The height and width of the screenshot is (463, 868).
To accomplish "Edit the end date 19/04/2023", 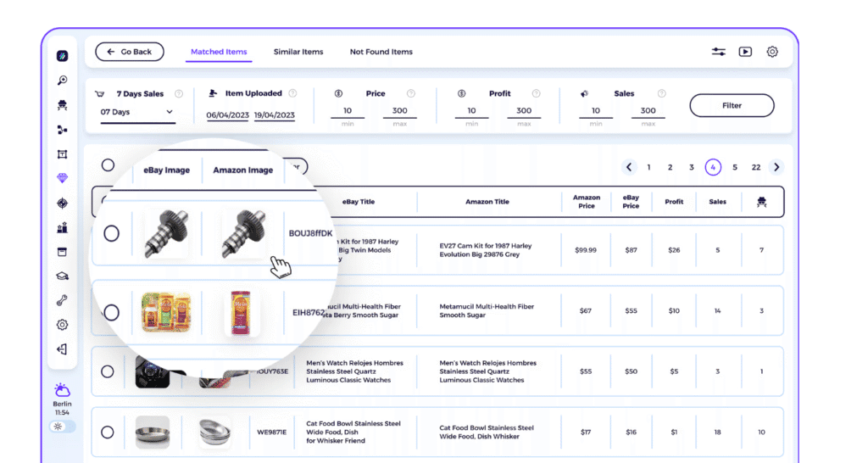I will [275, 115].
